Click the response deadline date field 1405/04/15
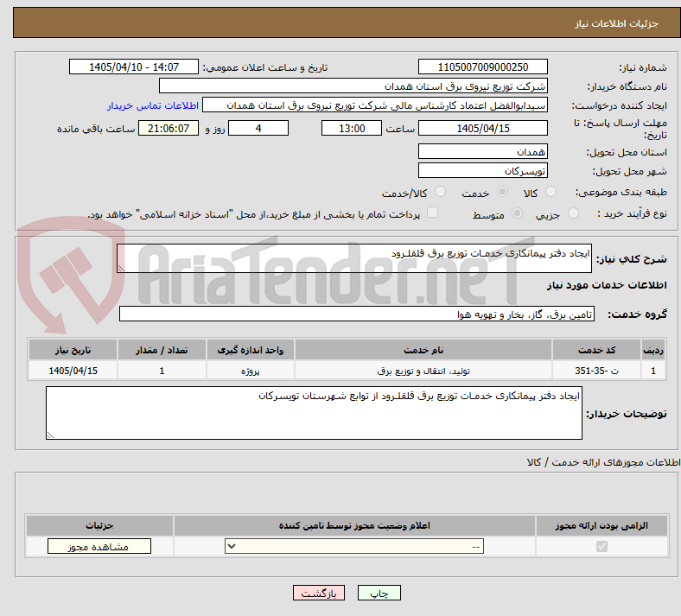This screenshot has width=681, height=616. point(482,128)
